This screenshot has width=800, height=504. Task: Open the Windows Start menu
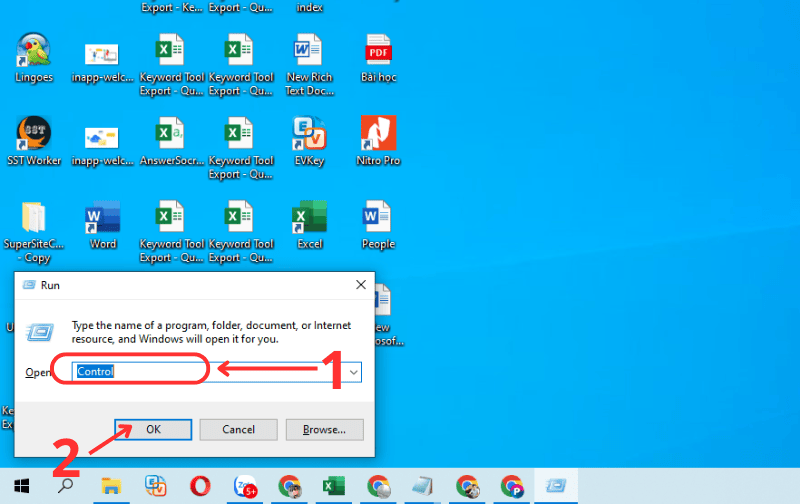point(21,486)
